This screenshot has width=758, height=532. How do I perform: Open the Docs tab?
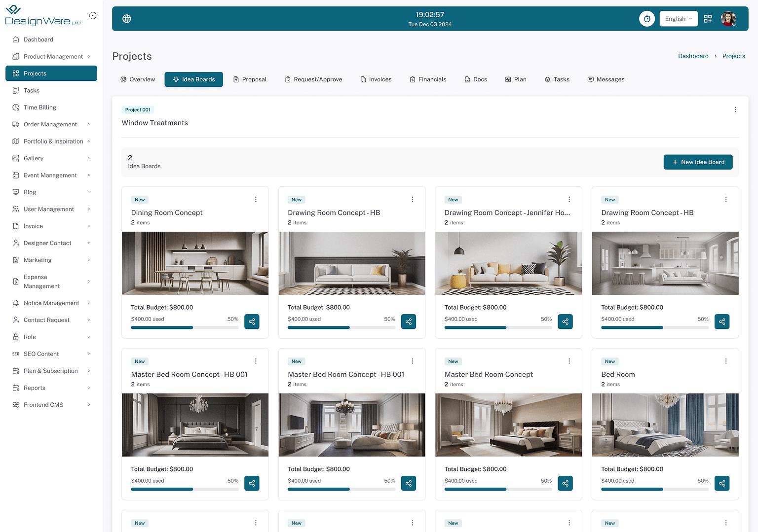tap(476, 79)
